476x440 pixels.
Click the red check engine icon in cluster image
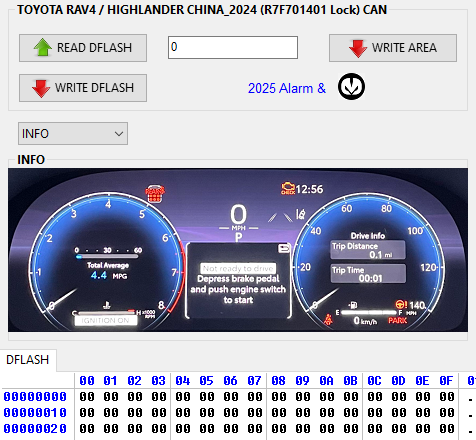(287, 188)
